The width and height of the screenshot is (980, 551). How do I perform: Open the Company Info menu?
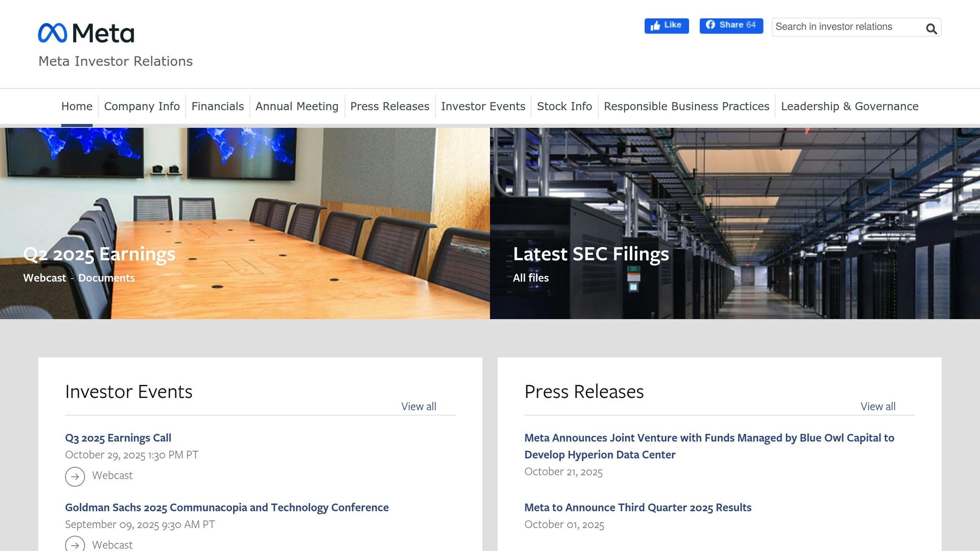142,106
